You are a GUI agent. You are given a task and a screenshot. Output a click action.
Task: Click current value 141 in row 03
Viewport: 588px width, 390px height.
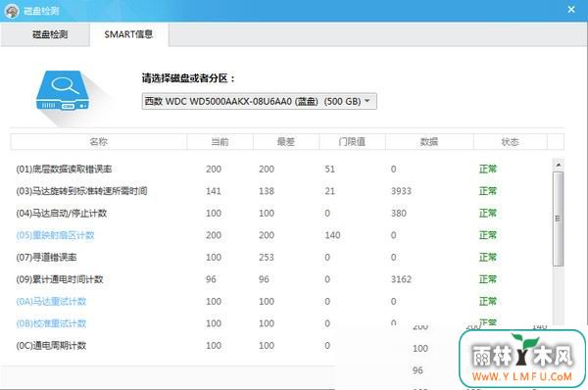214,191
